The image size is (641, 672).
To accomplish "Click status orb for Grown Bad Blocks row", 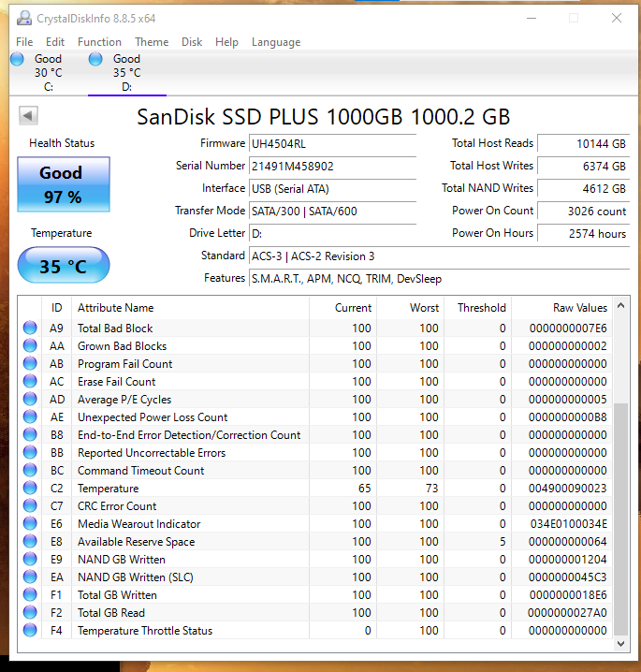I will [x=30, y=345].
